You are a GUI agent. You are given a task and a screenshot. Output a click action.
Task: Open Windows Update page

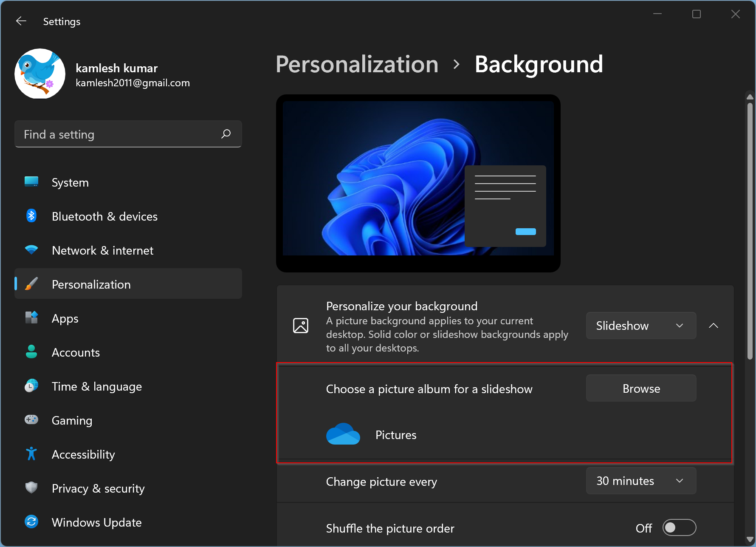[x=128, y=522]
